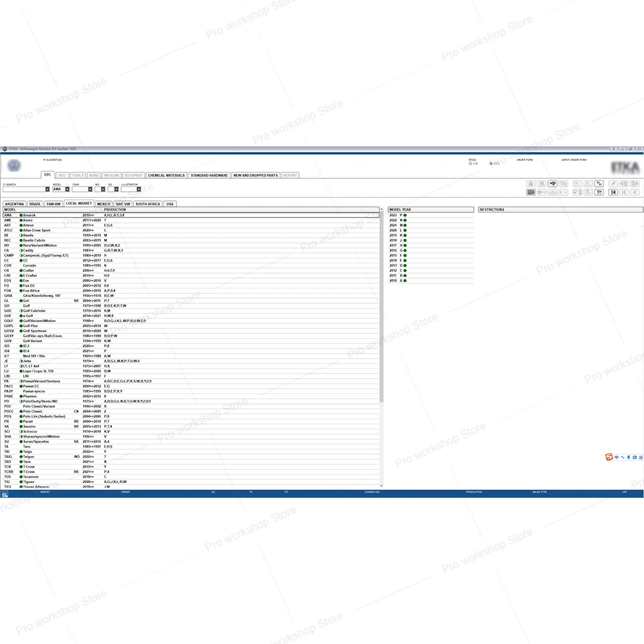Click the microphone icon in the input method bar

tap(629, 457)
